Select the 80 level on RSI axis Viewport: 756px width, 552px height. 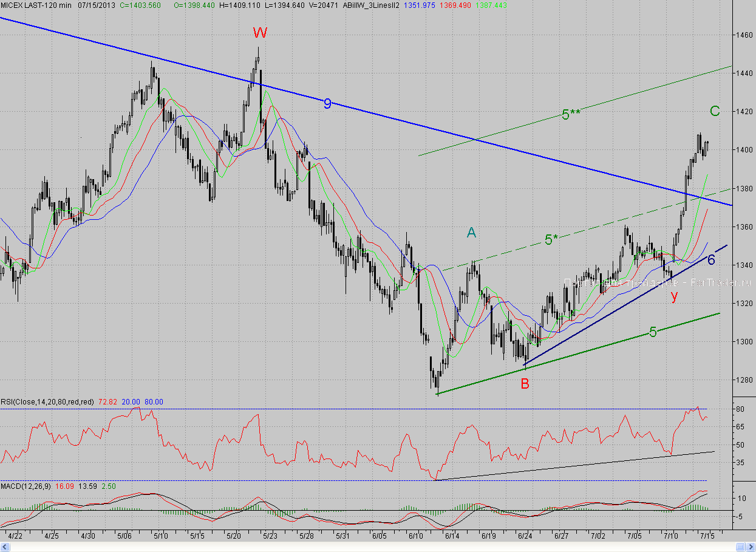click(741, 410)
